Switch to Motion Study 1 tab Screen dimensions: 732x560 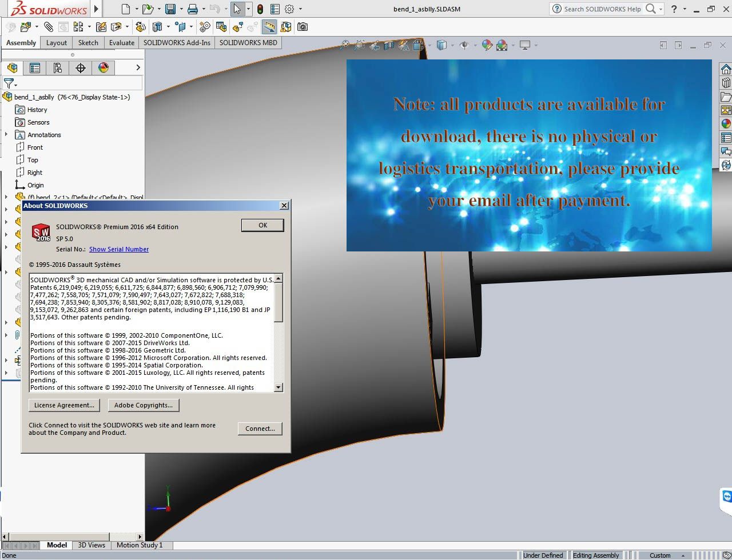point(140,545)
